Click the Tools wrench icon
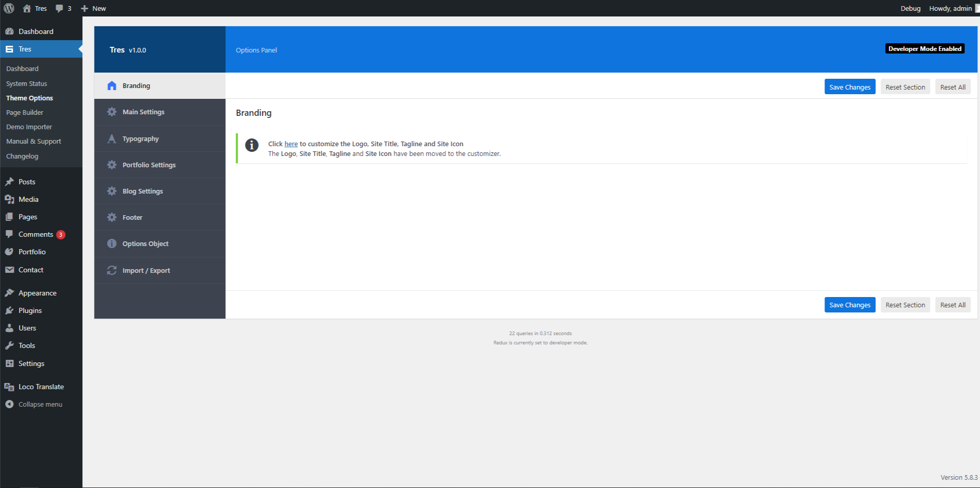The height and width of the screenshot is (488, 980). coord(9,345)
